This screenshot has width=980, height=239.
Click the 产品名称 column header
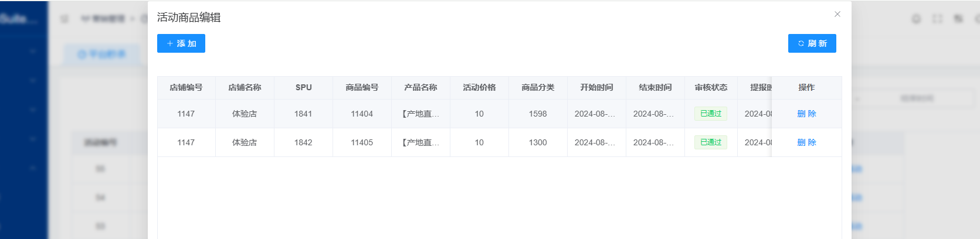click(421, 87)
